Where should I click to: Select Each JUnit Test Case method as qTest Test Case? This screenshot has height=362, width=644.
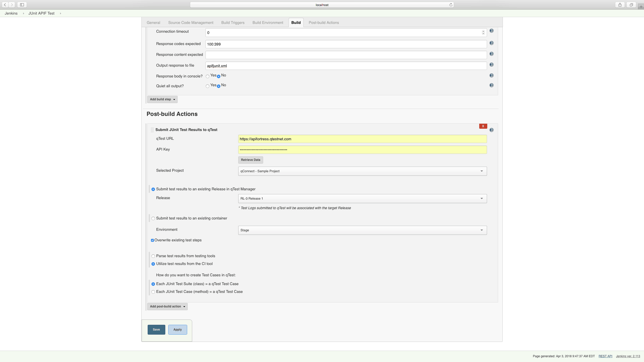pyautogui.click(x=153, y=292)
